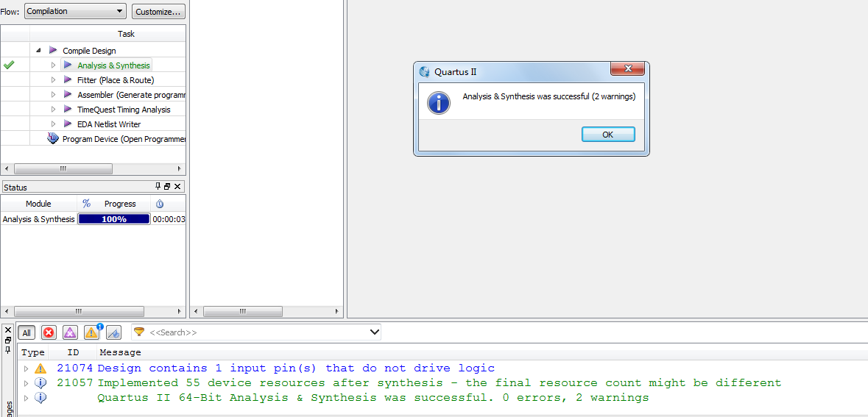
Task: Click the Program Device programmer icon
Action: tap(53, 138)
